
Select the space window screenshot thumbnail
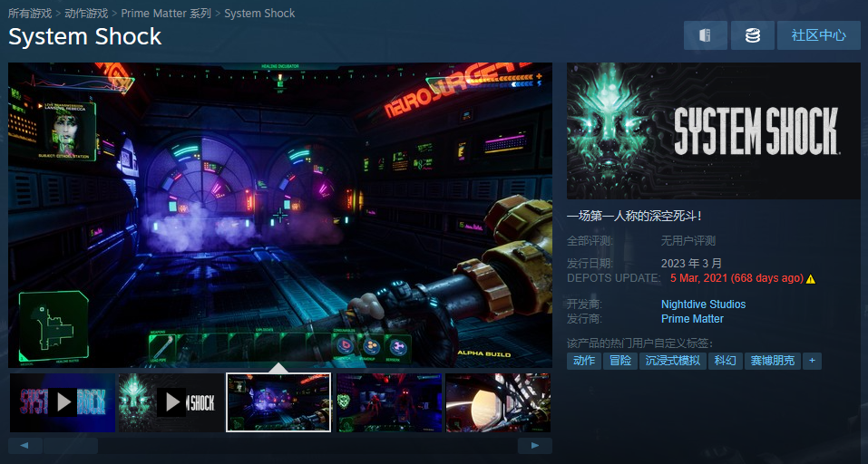[x=498, y=402]
